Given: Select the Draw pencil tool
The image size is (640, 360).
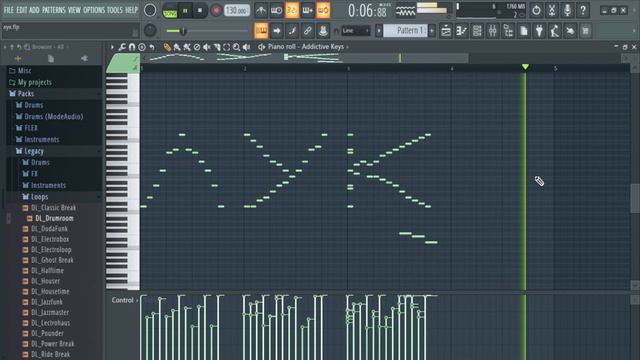Looking at the screenshot, I should [167, 47].
